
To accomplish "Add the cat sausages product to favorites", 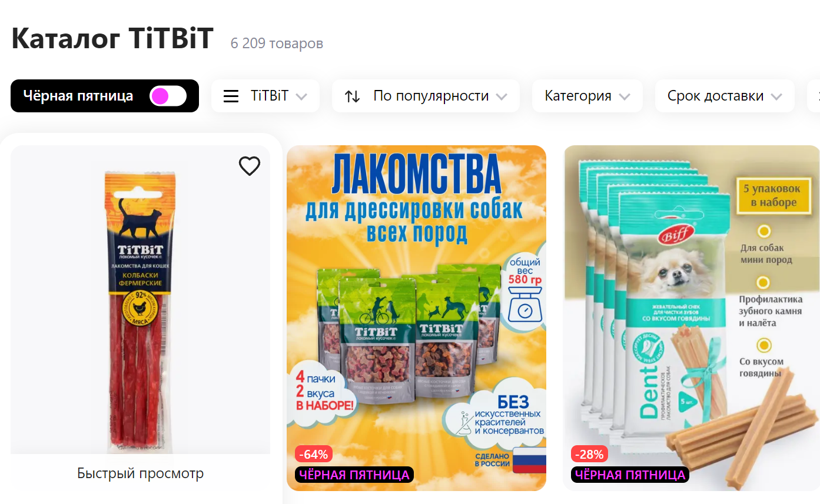I will tap(250, 166).
